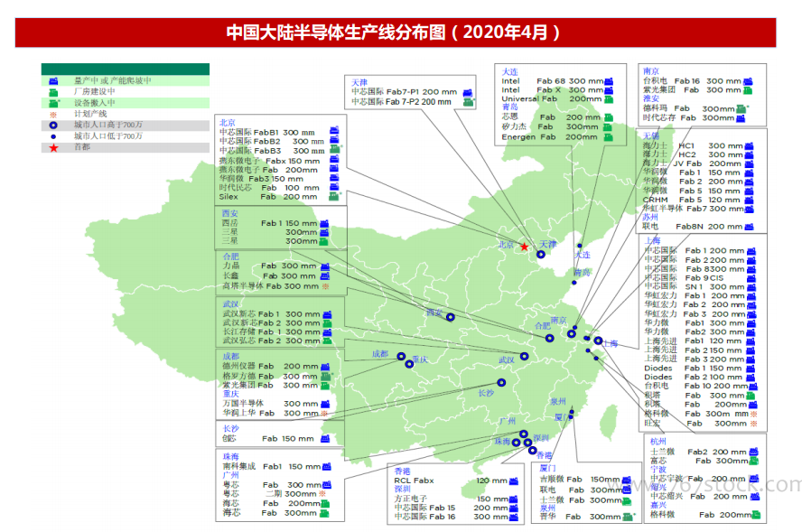The width and height of the screenshot is (802, 532).
Task: Click the row 中芯国际 Fab 16 300 mm
Action: [456, 517]
